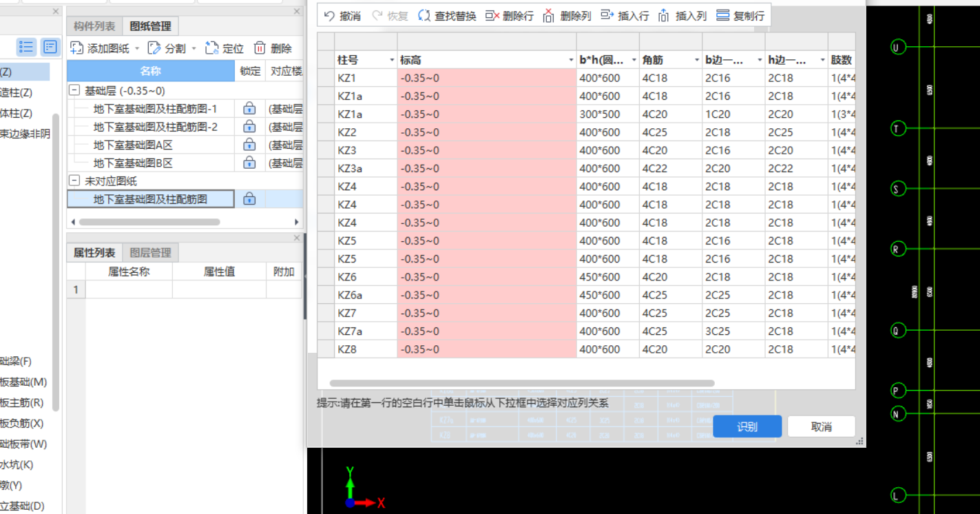Viewport: 980px width, 514px height.
Task: Select 板基础(M) in left component list
Action: [23, 382]
